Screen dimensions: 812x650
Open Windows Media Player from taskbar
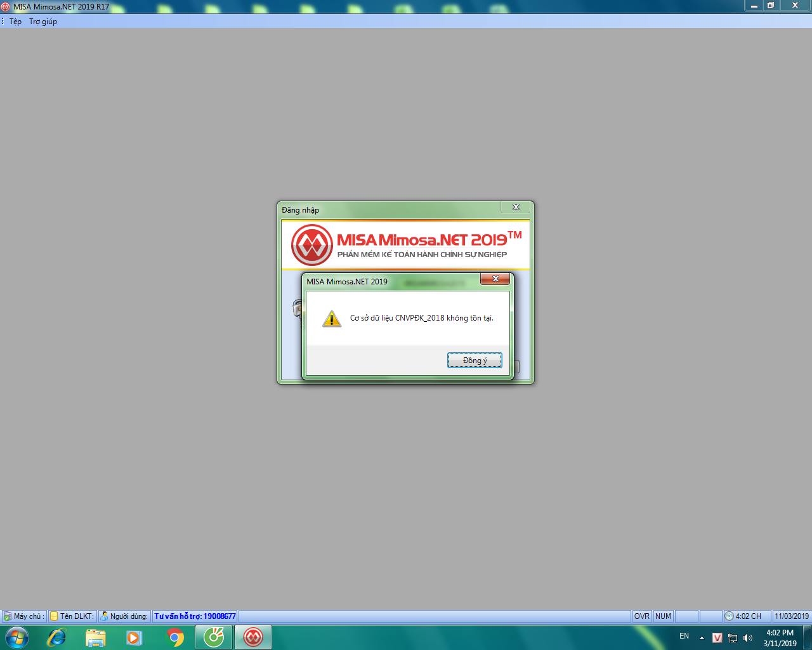pos(134,637)
